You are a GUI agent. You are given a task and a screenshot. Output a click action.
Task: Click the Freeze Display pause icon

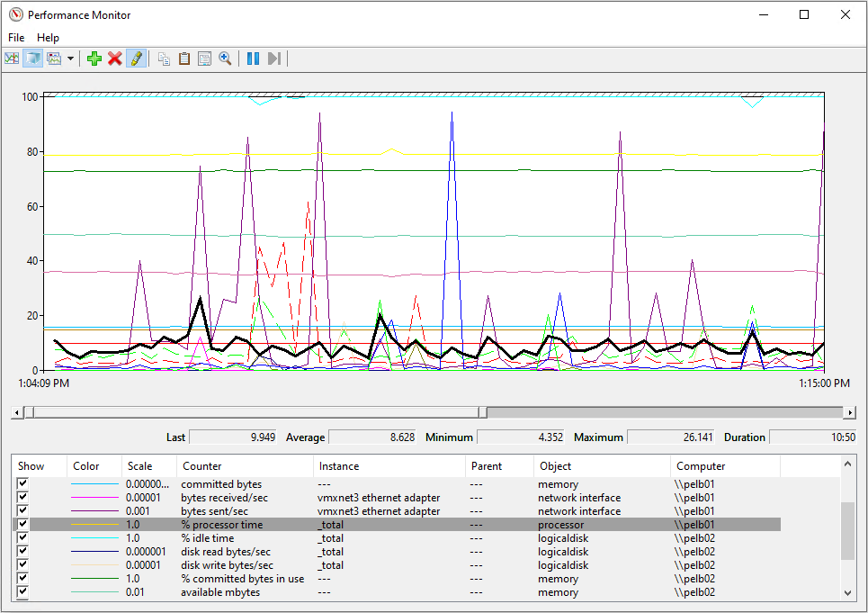[x=253, y=58]
